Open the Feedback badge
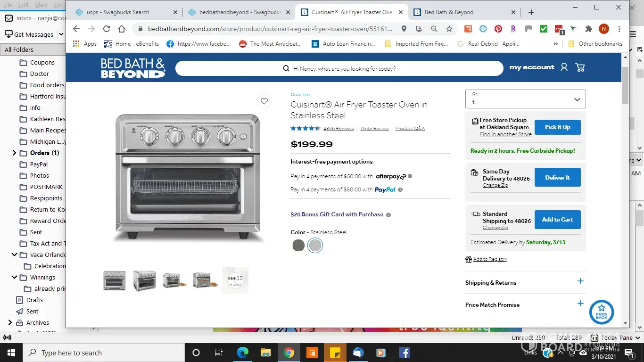The height and width of the screenshot is (362, 644). (x=602, y=312)
